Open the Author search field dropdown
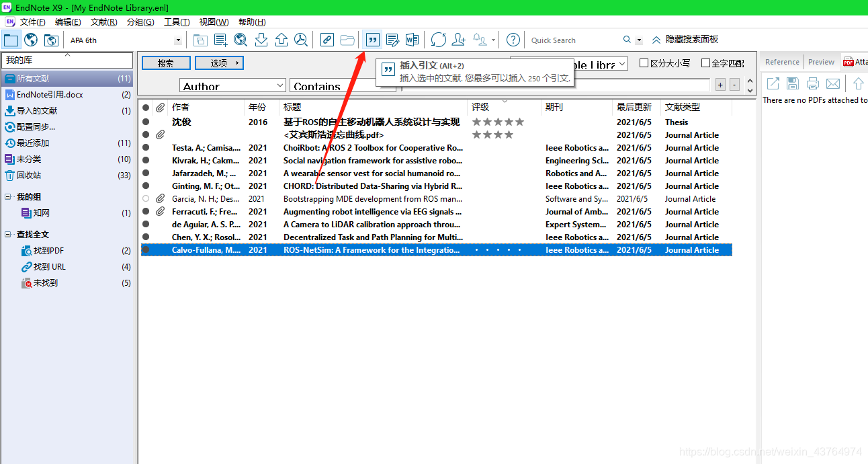Screen dimensions: 868x464 click(x=280, y=85)
